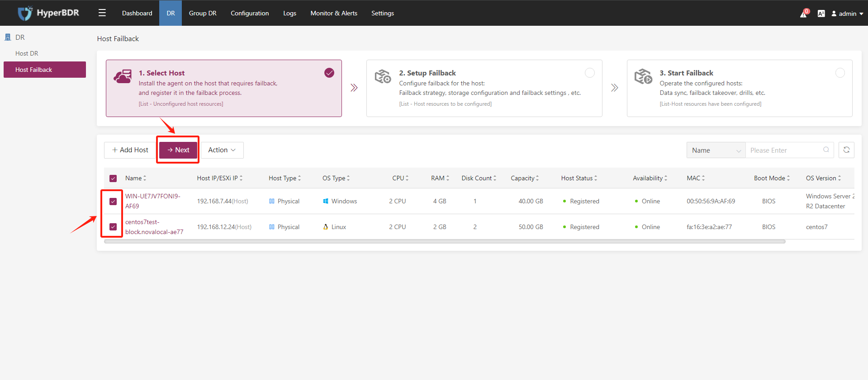Sort by Host IP/ESXi IP column
The height and width of the screenshot is (380, 868).
click(x=241, y=178)
